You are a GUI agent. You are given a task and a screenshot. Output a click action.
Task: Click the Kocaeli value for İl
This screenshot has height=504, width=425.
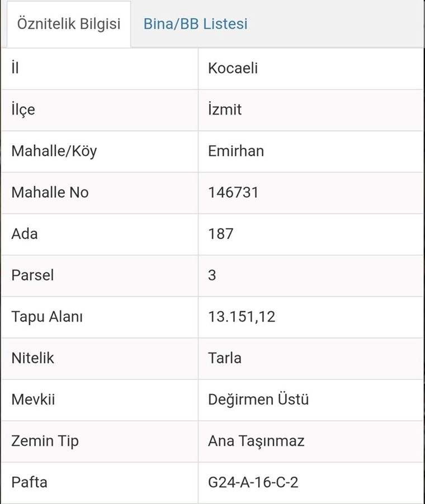pyautogui.click(x=233, y=68)
